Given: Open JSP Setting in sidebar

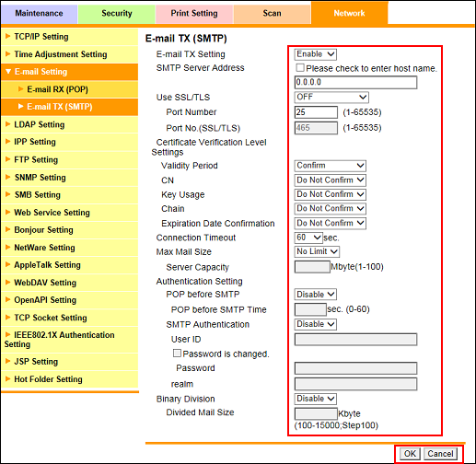Looking at the screenshot, I should pos(70,362).
